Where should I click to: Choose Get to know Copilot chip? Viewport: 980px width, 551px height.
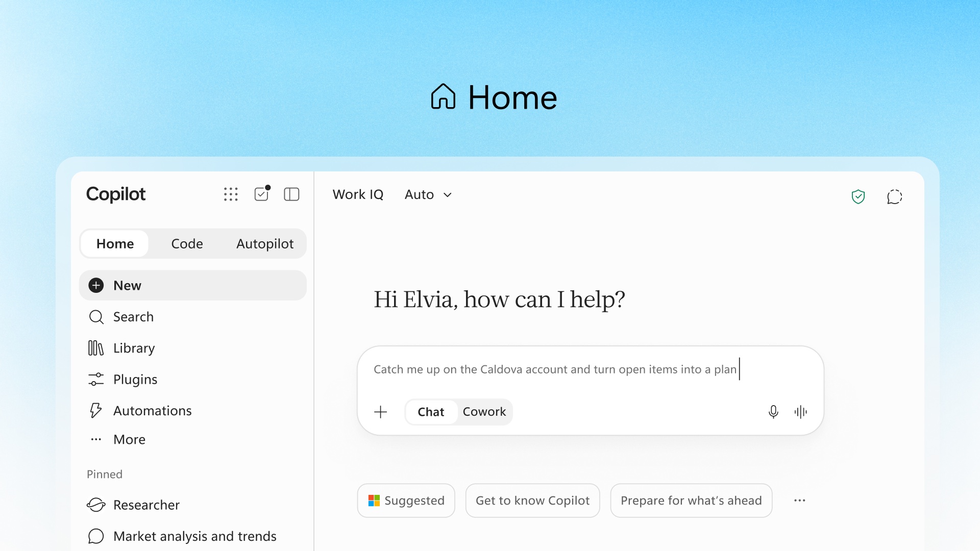532,500
